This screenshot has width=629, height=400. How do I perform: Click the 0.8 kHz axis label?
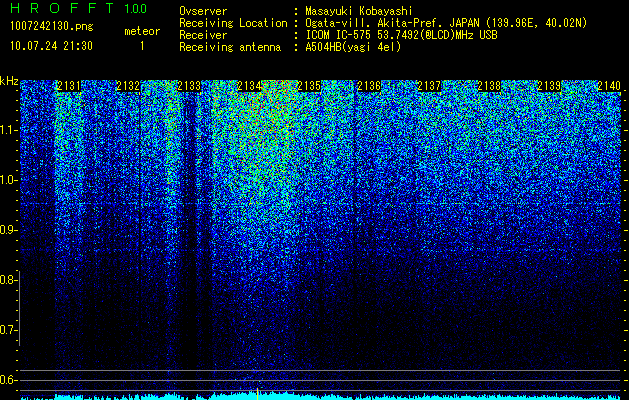7,280
